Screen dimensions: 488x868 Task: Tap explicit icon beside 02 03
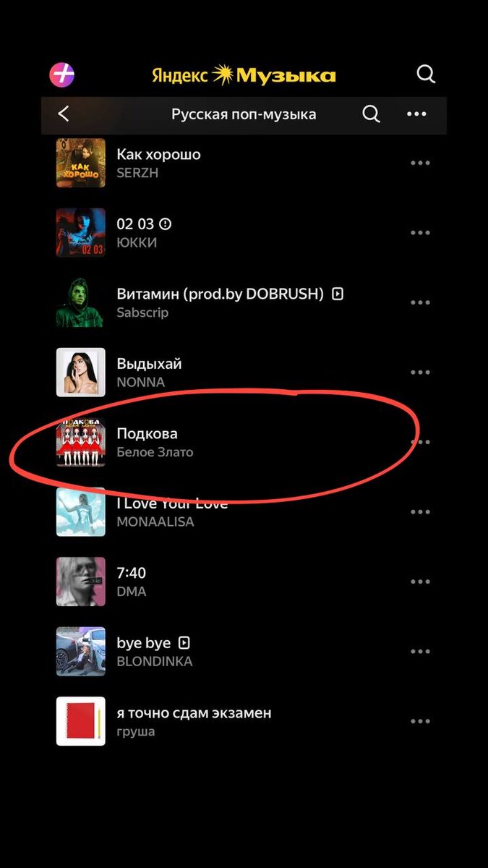pyautogui.click(x=166, y=224)
